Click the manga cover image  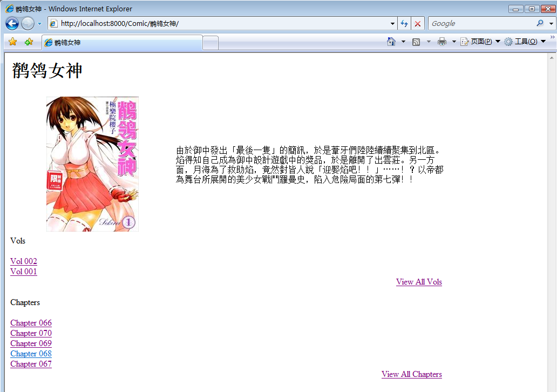pos(92,164)
